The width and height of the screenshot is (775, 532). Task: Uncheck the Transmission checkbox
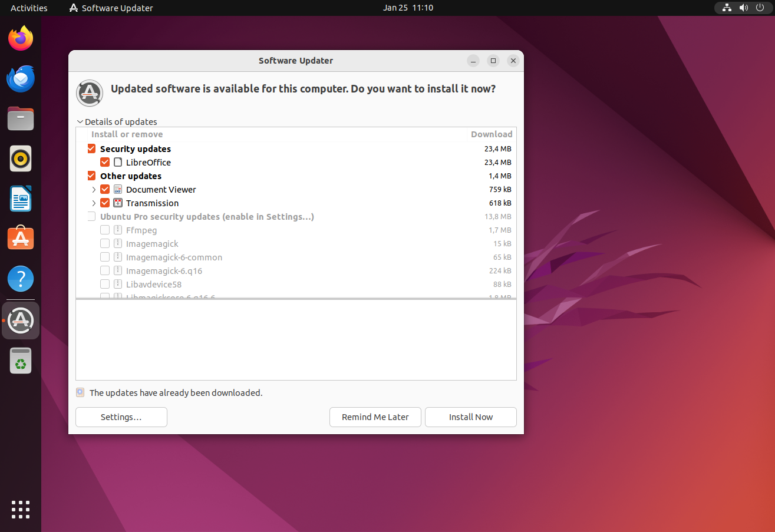coord(105,203)
